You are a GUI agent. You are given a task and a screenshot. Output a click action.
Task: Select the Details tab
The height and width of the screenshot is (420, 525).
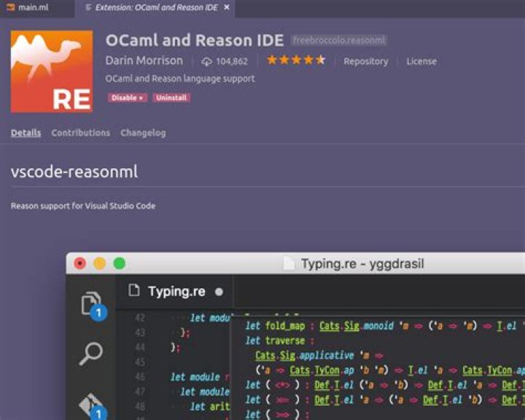[x=26, y=133]
